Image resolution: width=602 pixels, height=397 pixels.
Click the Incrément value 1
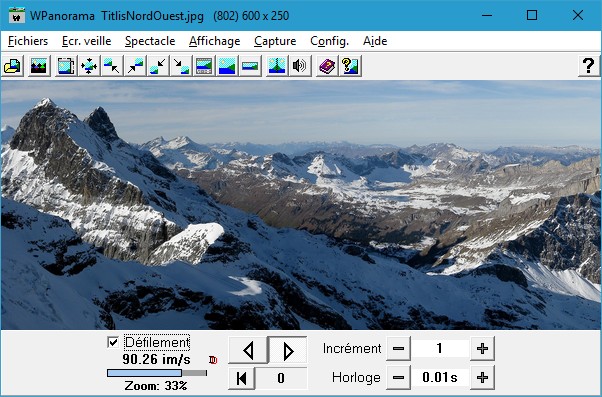pos(440,349)
